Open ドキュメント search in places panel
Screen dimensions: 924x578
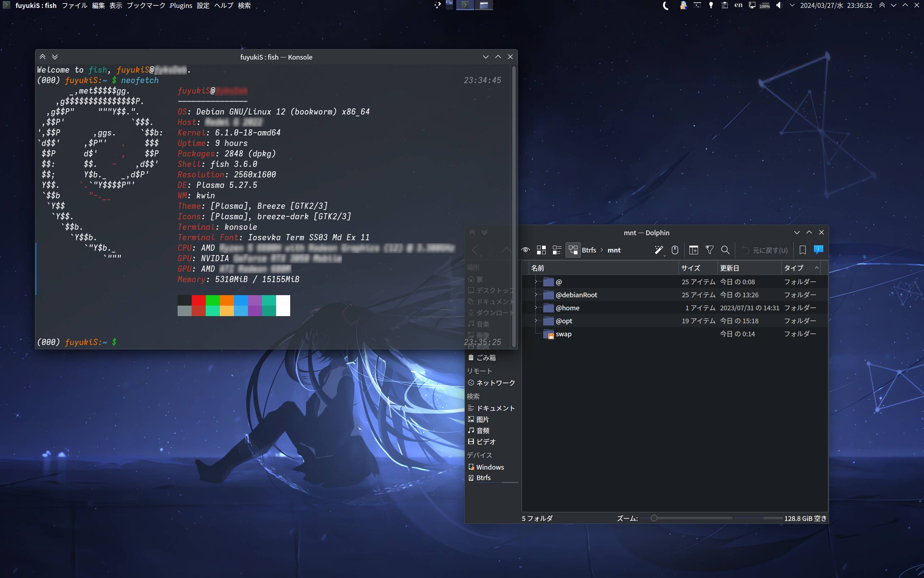pos(492,408)
